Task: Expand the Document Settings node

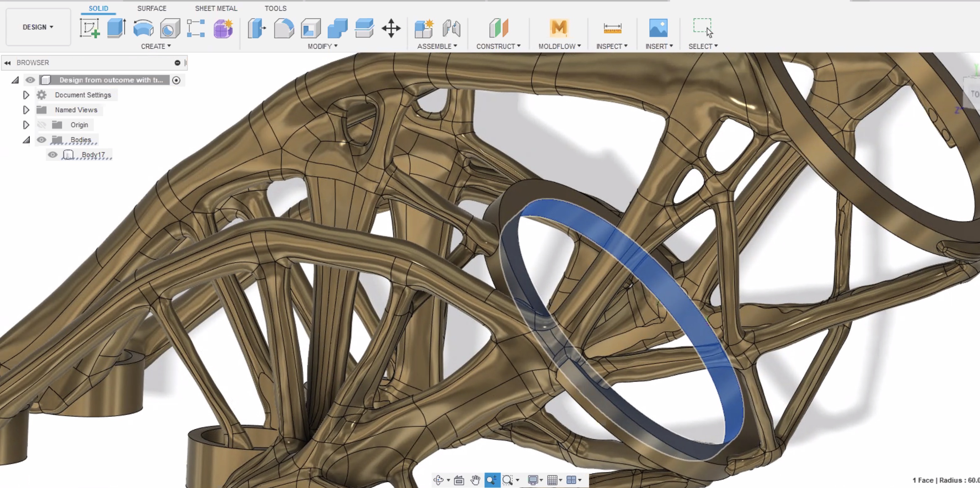Action: point(26,94)
